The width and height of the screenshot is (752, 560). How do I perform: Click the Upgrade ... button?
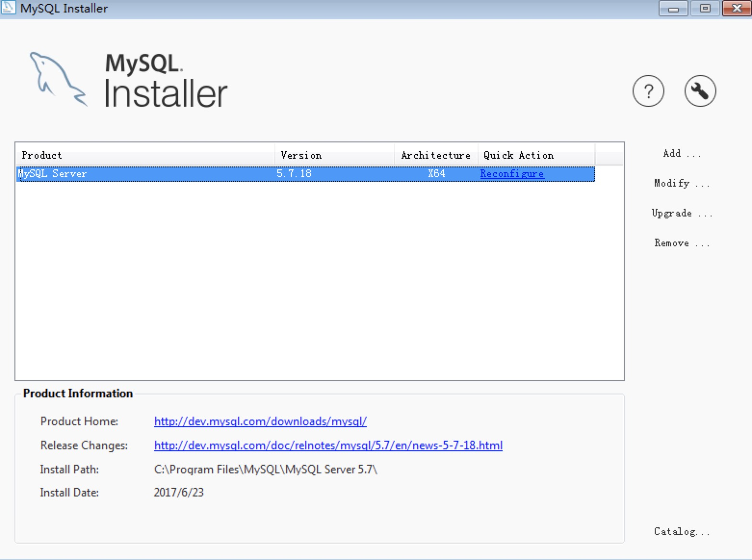(682, 213)
